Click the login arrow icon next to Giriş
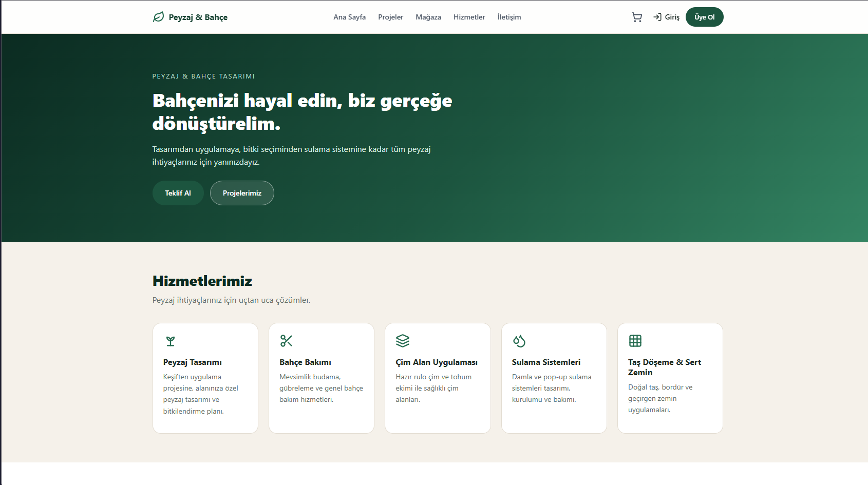Image resolution: width=868 pixels, height=485 pixels. pos(657,17)
